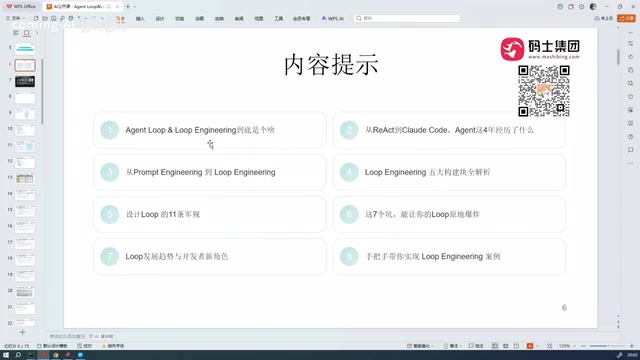Click the editing area vertical scrollbar thumb
The width and height of the screenshot is (640, 360).
tap(618, 57)
